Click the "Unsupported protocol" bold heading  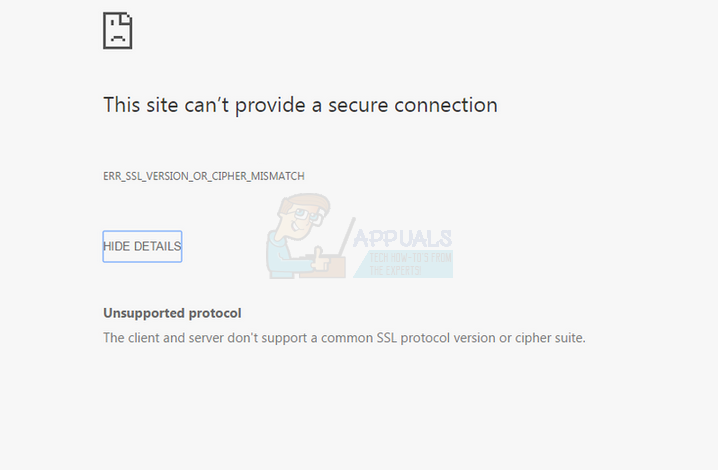pos(172,313)
